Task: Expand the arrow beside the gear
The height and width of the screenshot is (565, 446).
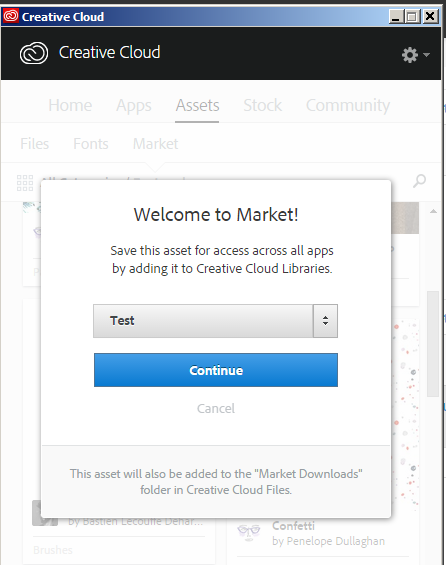Action: (x=427, y=55)
